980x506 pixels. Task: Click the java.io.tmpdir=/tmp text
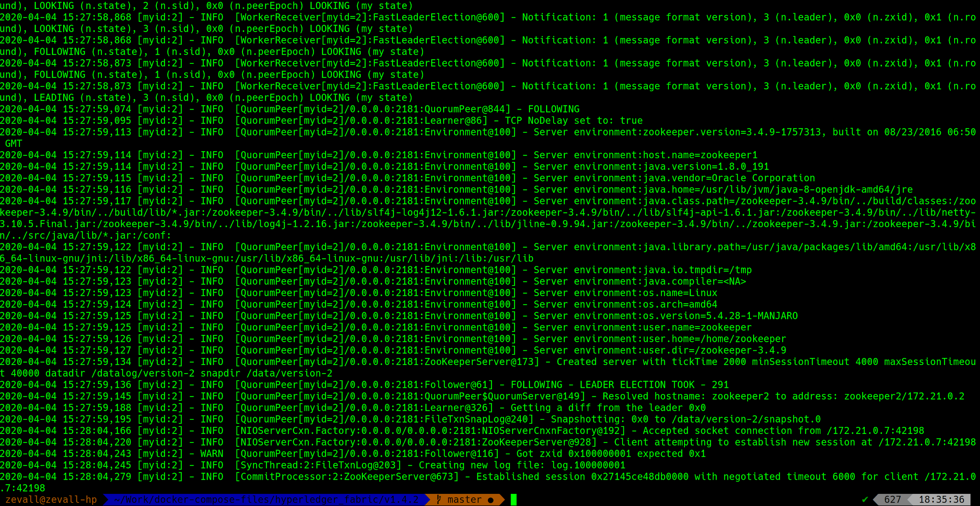[697, 270]
